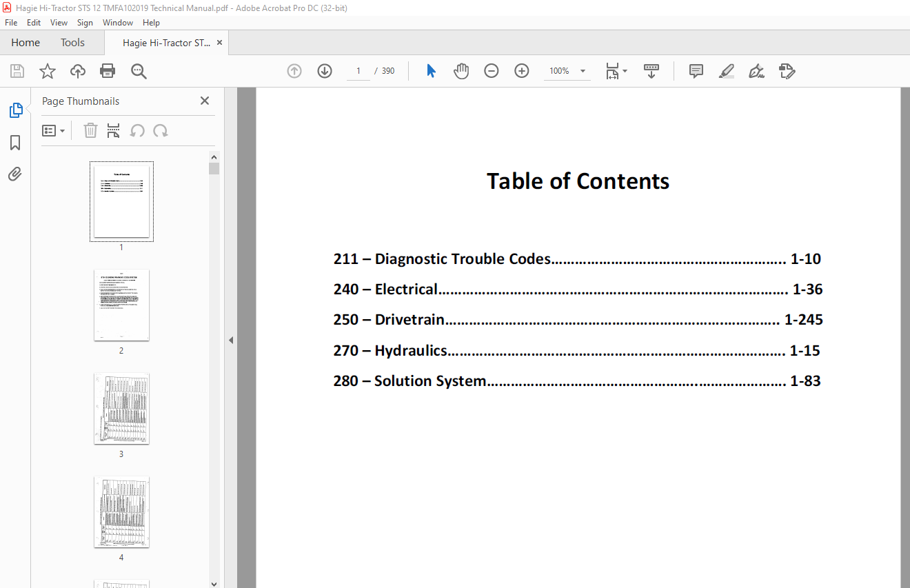Click the 211 – Diagnostic Trouble Codes entry
The width and height of the screenshot is (910, 588).
(x=577, y=259)
